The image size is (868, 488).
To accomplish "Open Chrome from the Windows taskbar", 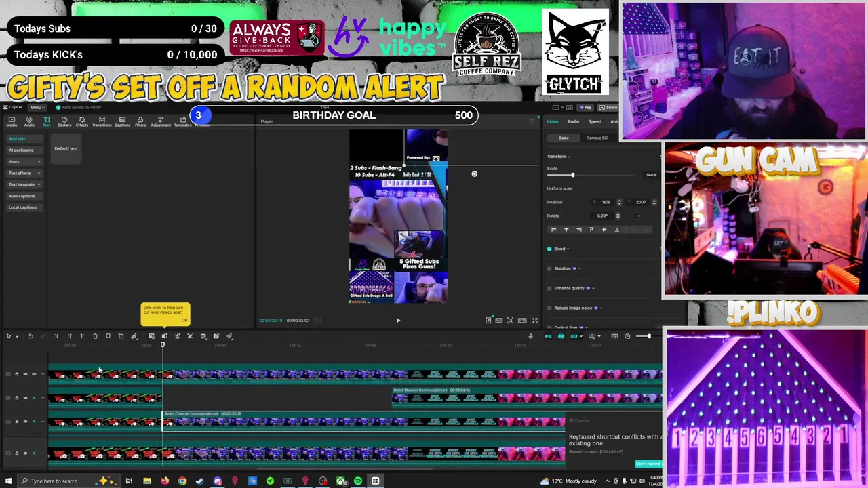I will pyautogui.click(x=182, y=481).
